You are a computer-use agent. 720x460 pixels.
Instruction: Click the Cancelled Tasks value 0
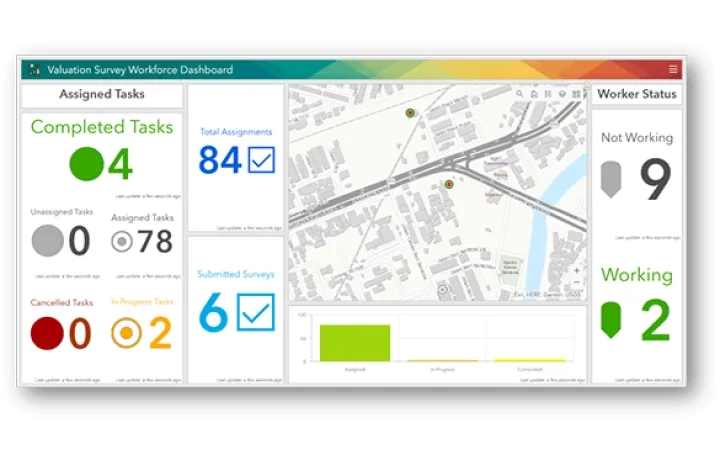[80, 333]
